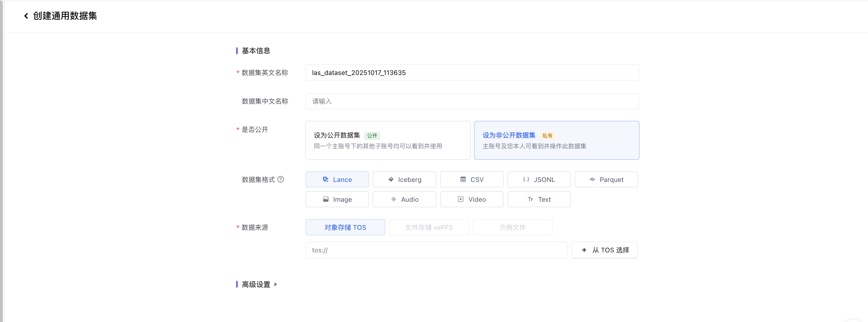Select the 示例文件 data source
The image size is (868, 322).
(x=512, y=227)
